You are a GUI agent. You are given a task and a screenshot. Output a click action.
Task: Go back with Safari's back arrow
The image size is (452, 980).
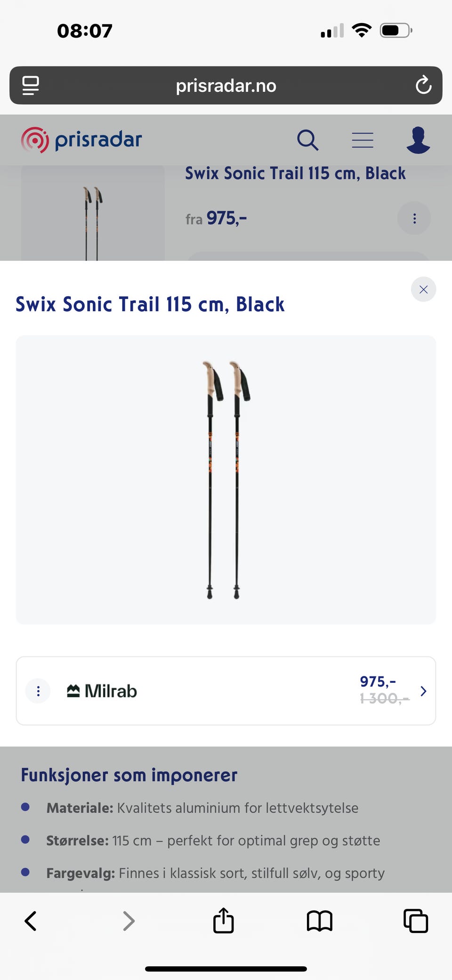[31, 921]
